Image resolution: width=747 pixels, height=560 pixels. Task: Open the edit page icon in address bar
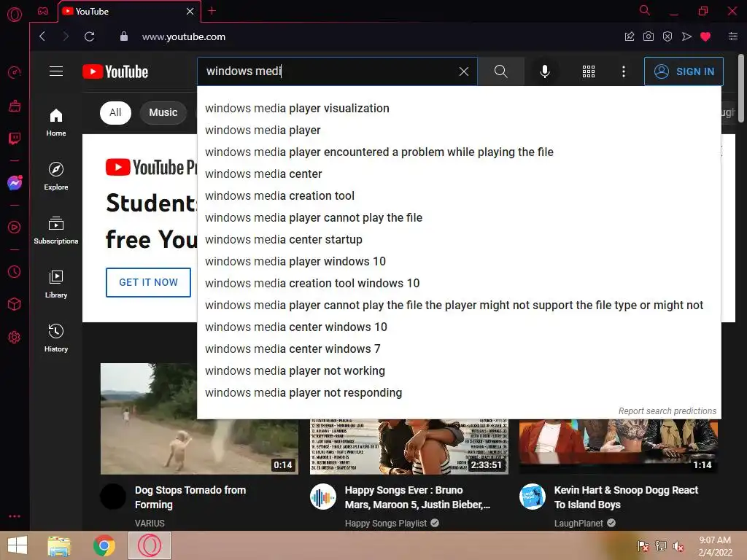[x=630, y=36]
